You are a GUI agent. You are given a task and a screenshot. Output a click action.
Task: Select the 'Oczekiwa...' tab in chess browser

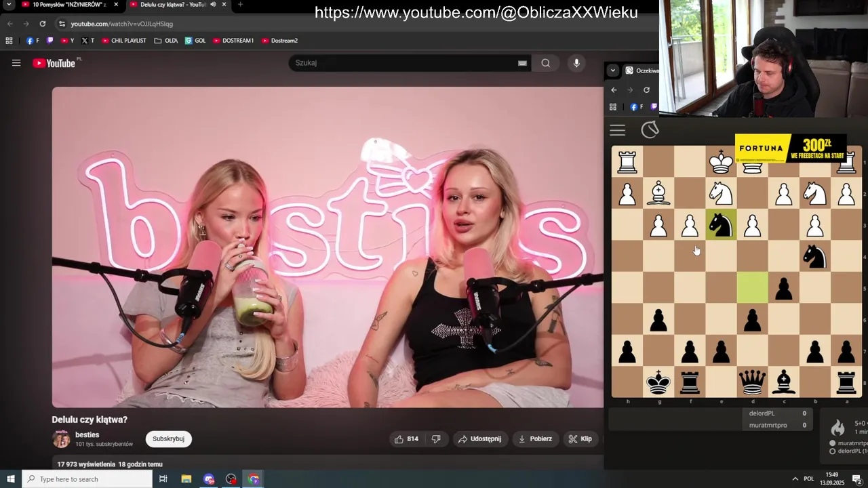click(642, 70)
